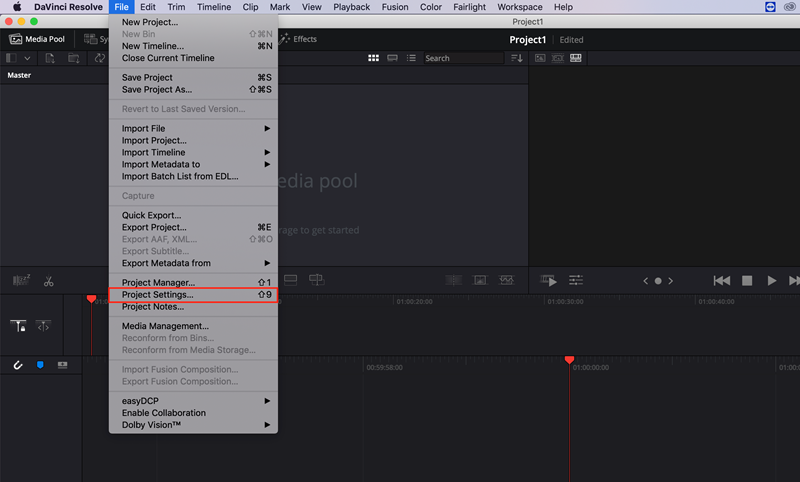Choose Save Project As
800x482 pixels.
coord(193,90)
